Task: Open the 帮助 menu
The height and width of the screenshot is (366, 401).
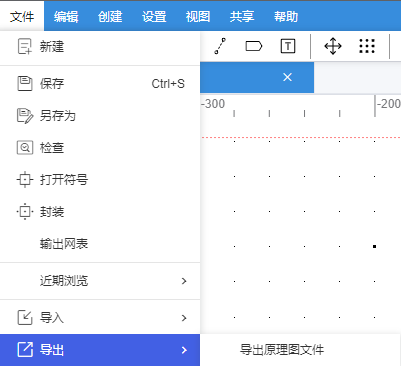Action: [286, 16]
